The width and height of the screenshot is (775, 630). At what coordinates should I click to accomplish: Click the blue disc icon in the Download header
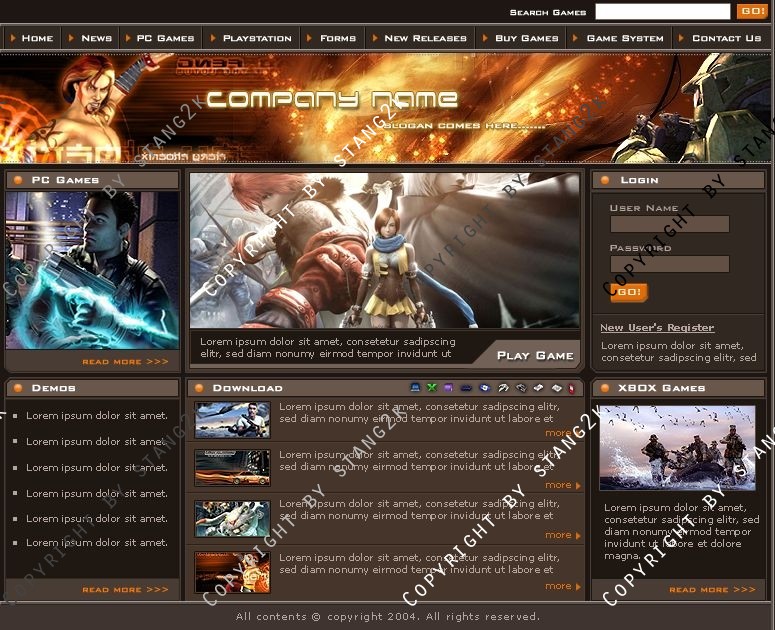pos(485,388)
